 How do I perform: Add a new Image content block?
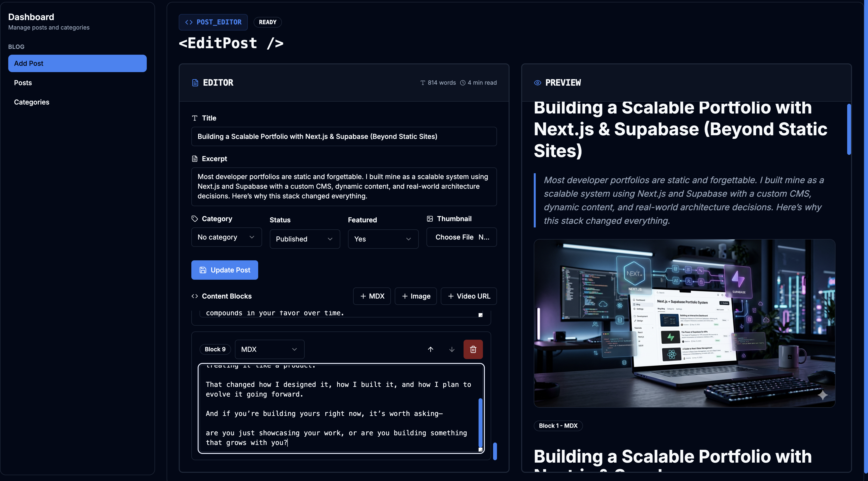coord(416,296)
